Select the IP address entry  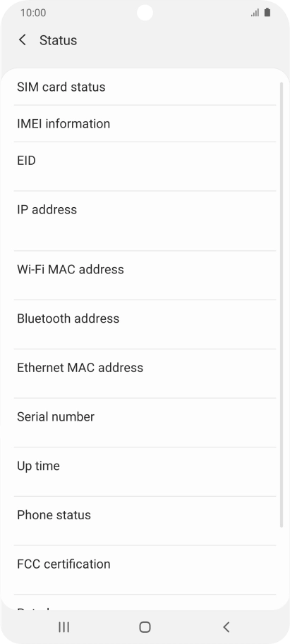point(145,221)
